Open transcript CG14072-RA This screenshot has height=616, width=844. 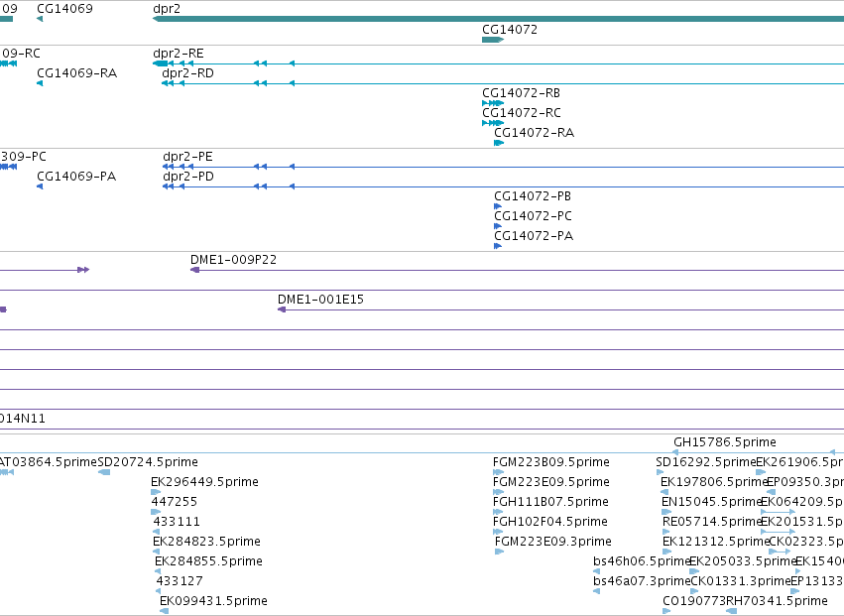(534, 133)
